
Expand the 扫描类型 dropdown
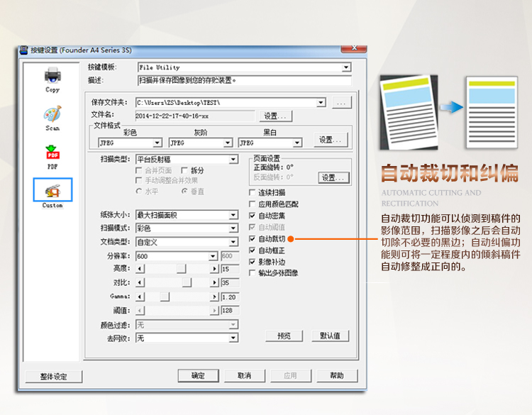233,160
